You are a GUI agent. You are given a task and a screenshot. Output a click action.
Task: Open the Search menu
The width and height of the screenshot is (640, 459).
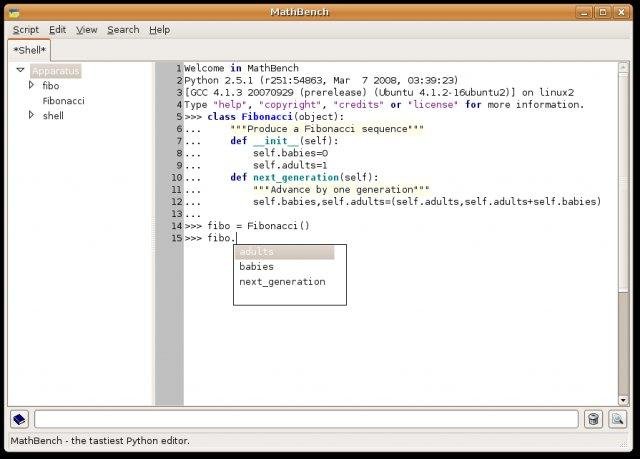coord(123,30)
